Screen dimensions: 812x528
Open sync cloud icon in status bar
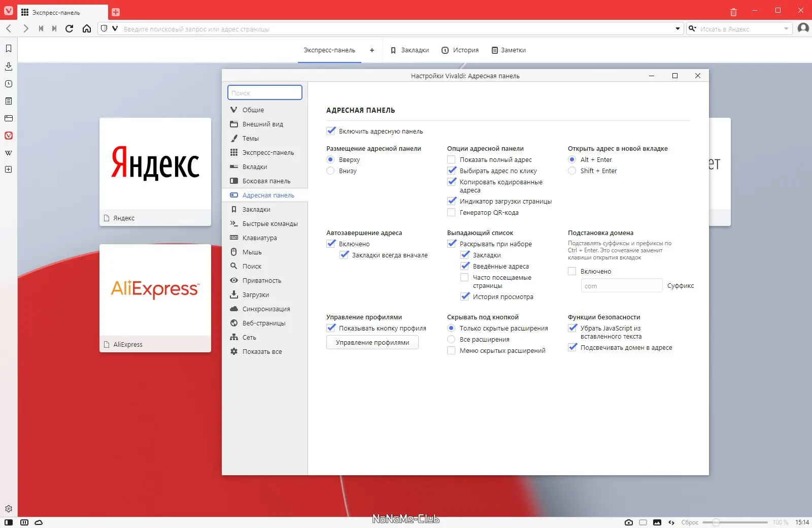pos(39,522)
